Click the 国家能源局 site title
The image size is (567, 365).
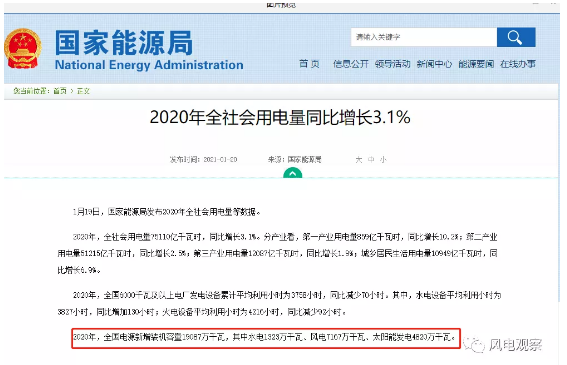(x=124, y=43)
